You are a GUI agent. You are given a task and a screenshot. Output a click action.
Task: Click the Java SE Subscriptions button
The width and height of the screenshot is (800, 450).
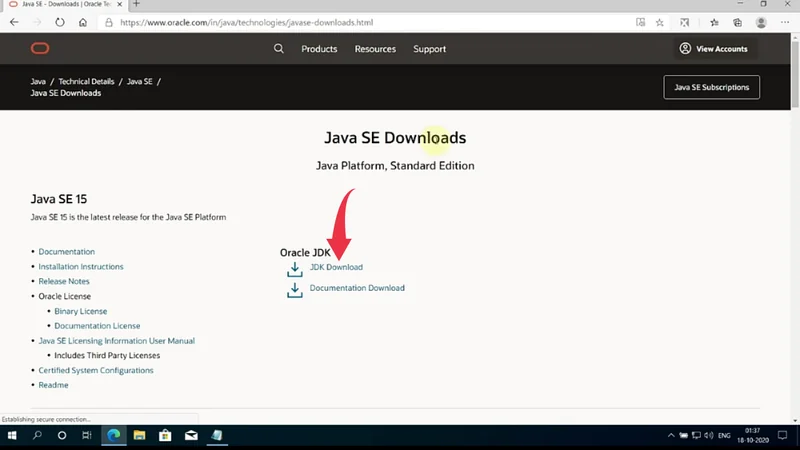pyautogui.click(x=711, y=87)
